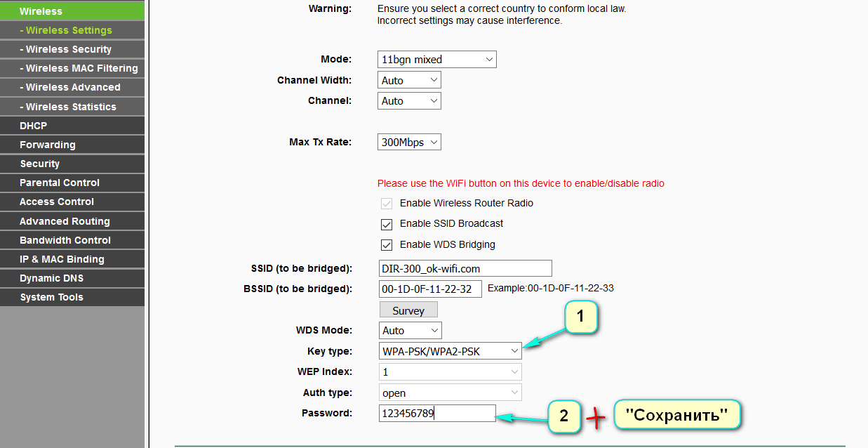This screenshot has width=868, height=448.
Task: Open System Tools menu
Action: click(x=72, y=297)
